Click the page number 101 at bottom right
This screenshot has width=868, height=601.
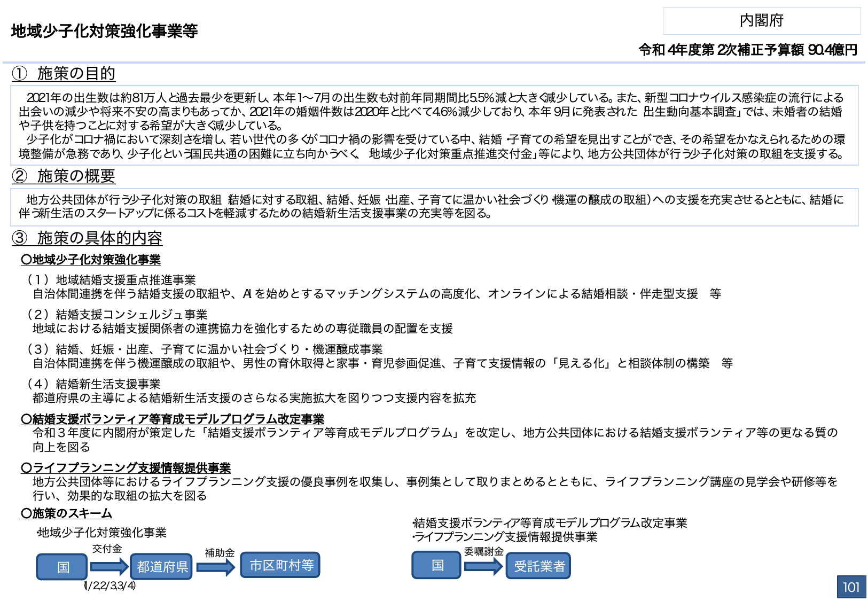(851, 587)
